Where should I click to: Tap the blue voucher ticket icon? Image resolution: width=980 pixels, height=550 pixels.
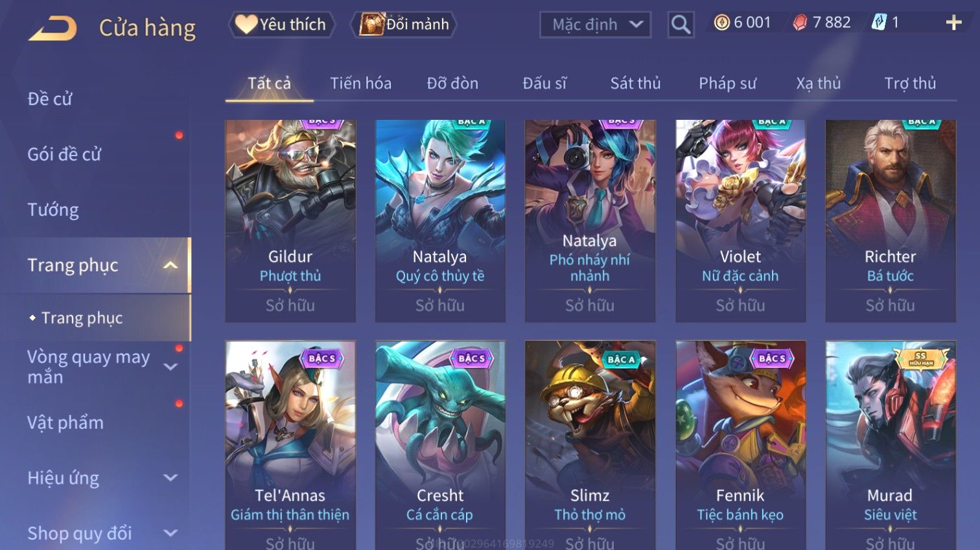(878, 23)
